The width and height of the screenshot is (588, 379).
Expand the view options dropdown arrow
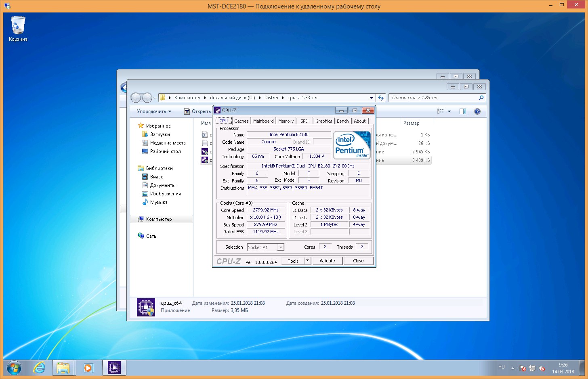click(449, 111)
